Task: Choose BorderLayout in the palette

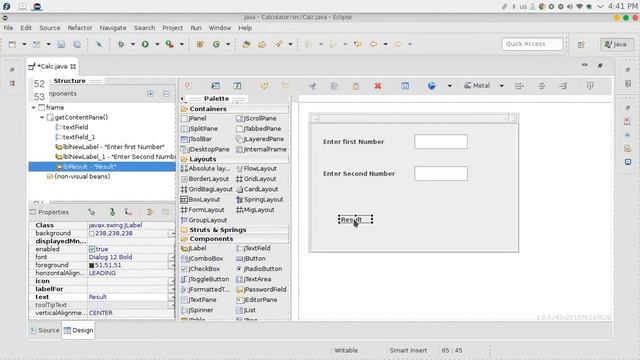Action: pos(205,179)
